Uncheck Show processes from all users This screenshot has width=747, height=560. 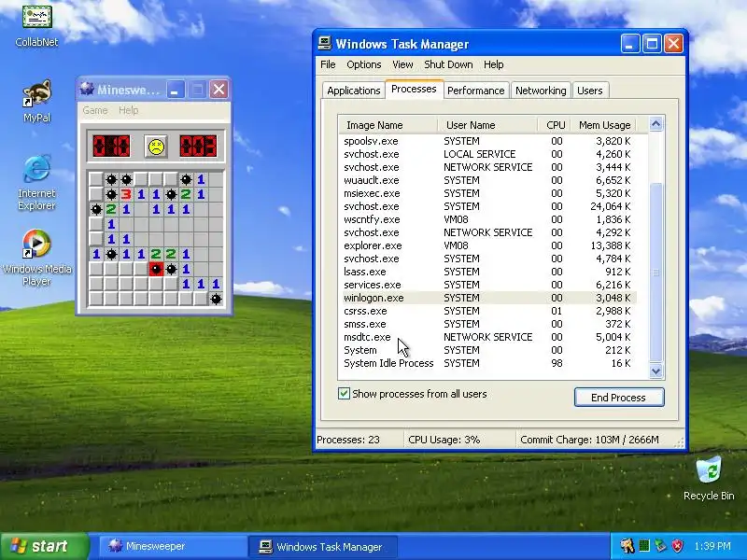click(344, 393)
